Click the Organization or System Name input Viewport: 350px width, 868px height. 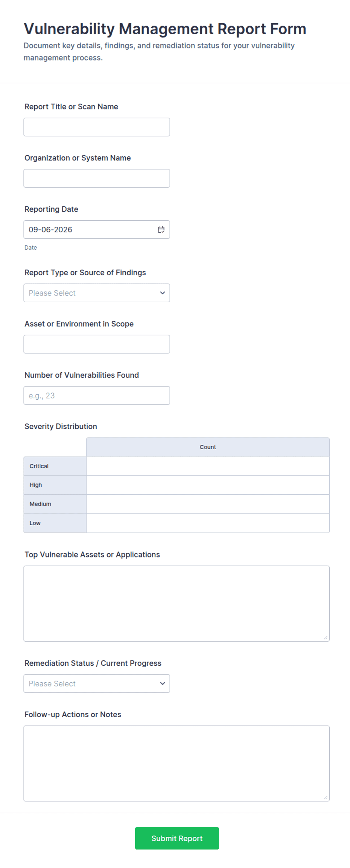coord(97,178)
